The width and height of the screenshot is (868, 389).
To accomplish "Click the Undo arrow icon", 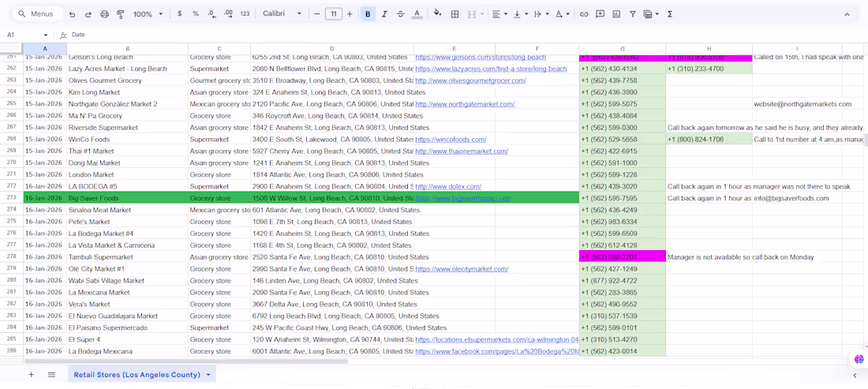I will [x=72, y=14].
